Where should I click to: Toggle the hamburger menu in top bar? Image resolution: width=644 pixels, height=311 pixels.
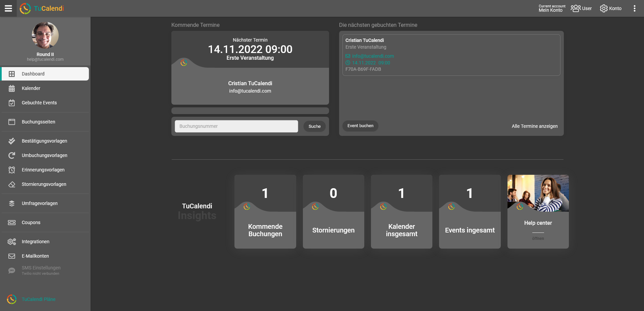8,8
